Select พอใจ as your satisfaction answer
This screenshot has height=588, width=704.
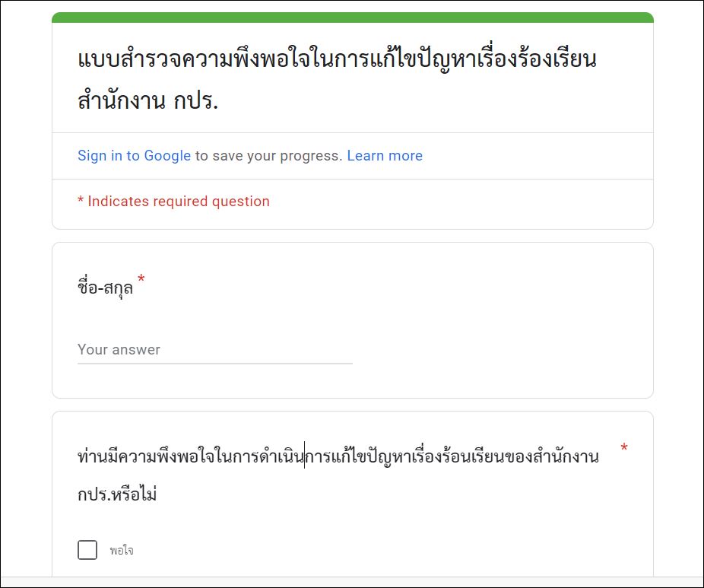[87, 548]
